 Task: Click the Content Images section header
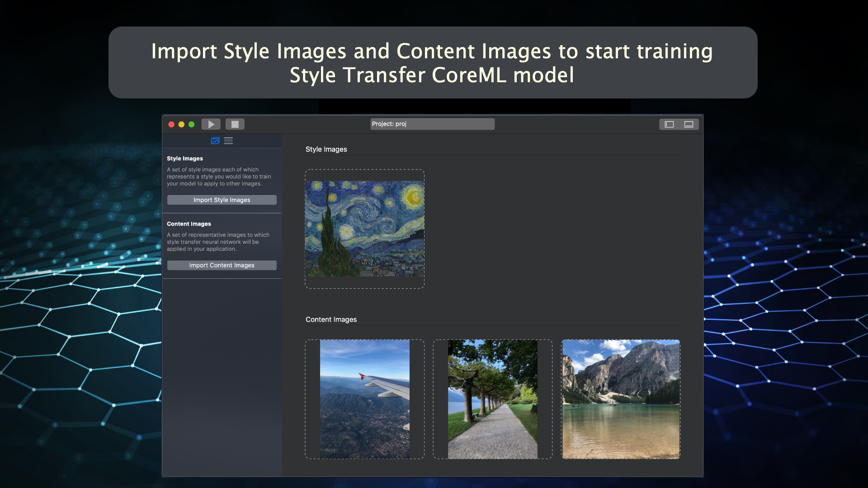click(x=331, y=319)
